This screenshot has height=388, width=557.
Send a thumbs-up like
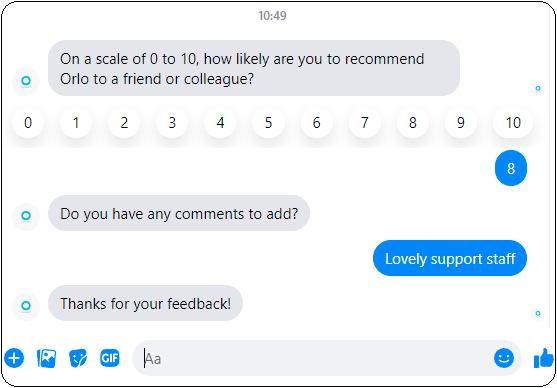[x=544, y=358]
